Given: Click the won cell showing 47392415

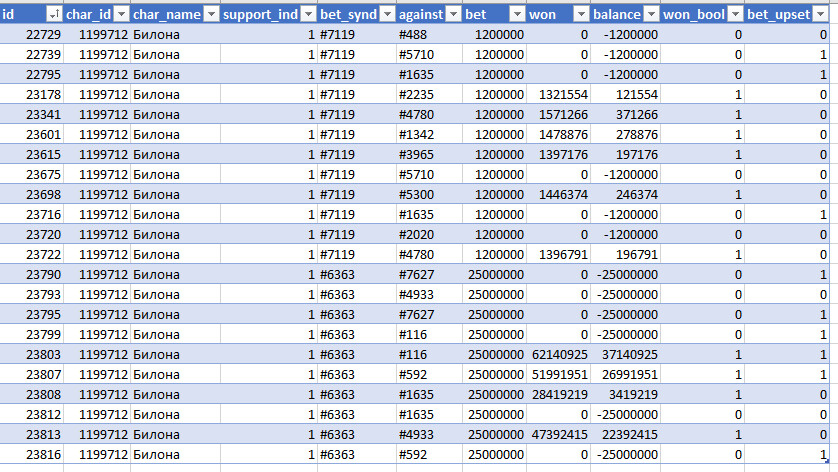Looking at the screenshot, I should [558, 435].
